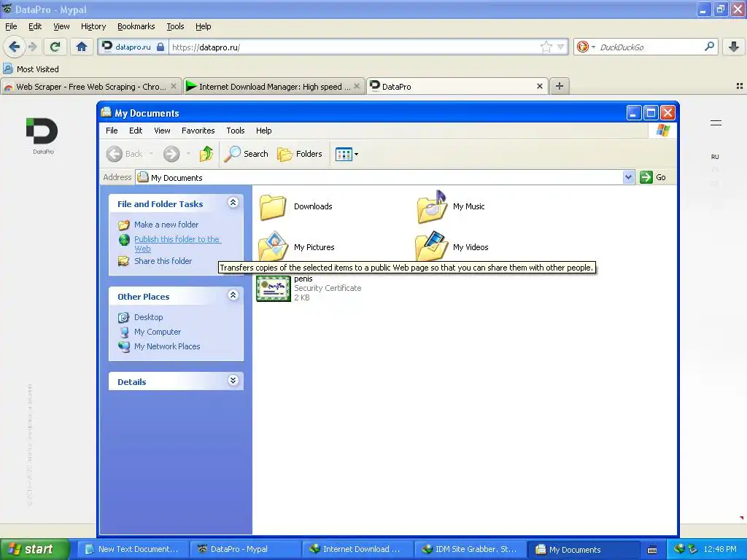The height and width of the screenshot is (560, 747).
Task: Click Windows flag logo in Explorer
Action: (662, 131)
